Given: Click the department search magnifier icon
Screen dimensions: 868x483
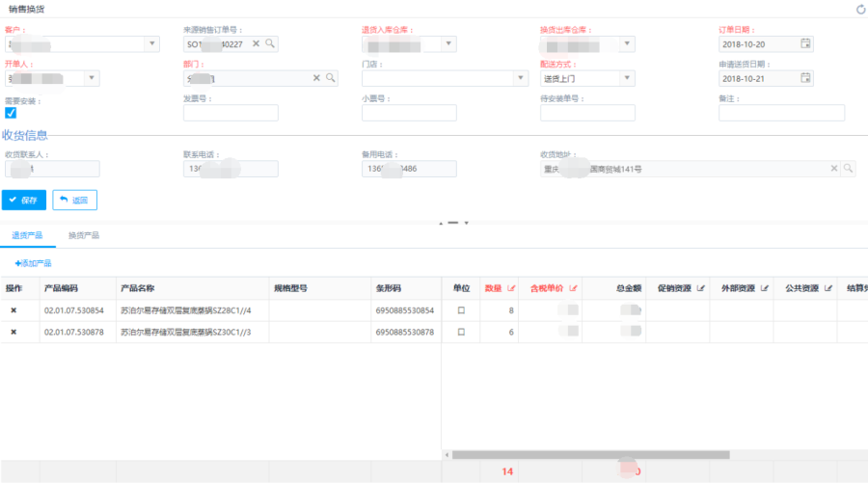Looking at the screenshot, I should pyautogui.click(x=330, y=78).
